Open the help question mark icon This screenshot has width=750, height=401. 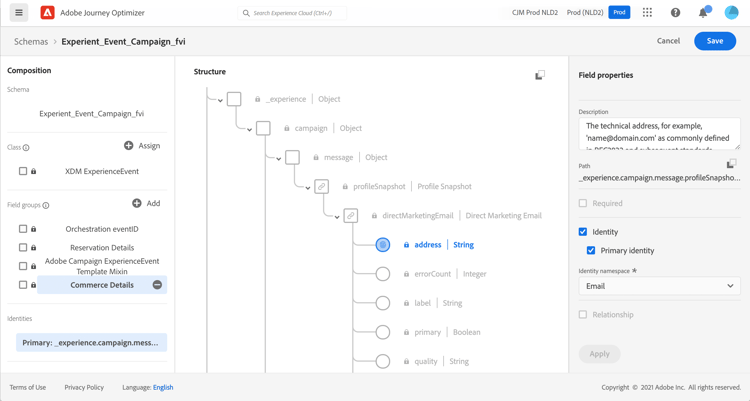point(675,13)
